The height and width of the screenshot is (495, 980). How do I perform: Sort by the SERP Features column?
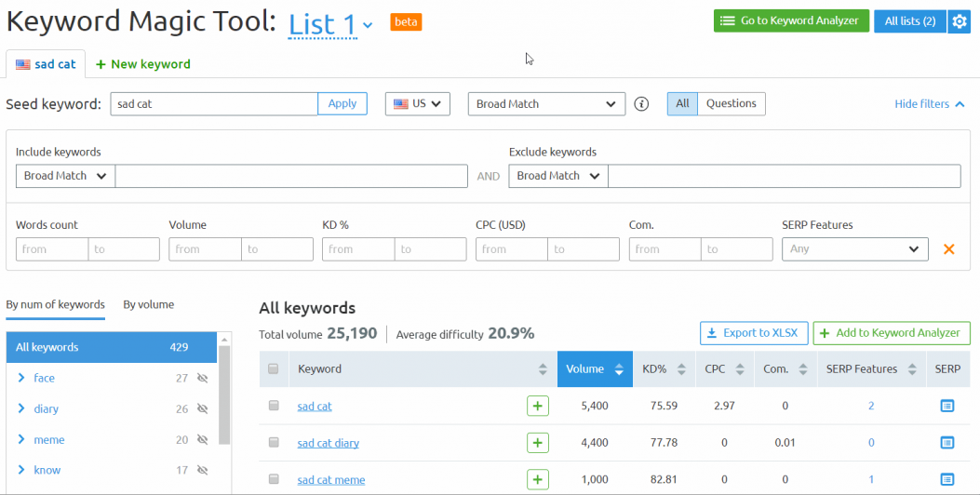912,369
